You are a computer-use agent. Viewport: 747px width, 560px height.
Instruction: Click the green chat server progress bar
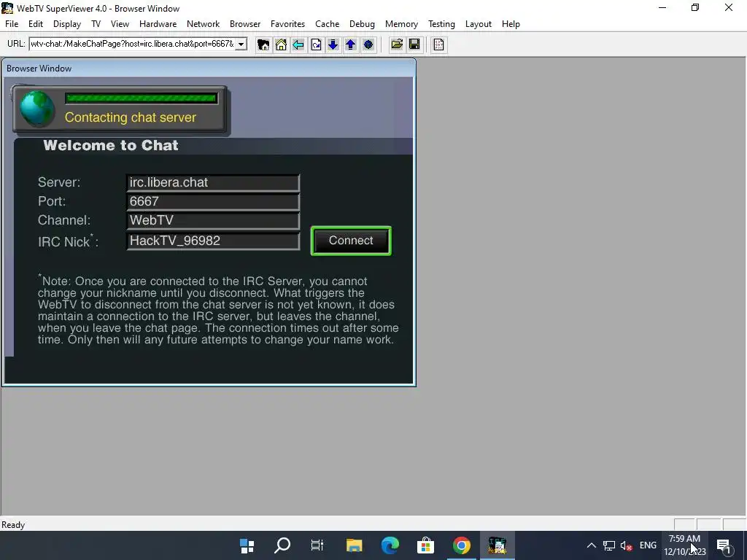[142, 98]
